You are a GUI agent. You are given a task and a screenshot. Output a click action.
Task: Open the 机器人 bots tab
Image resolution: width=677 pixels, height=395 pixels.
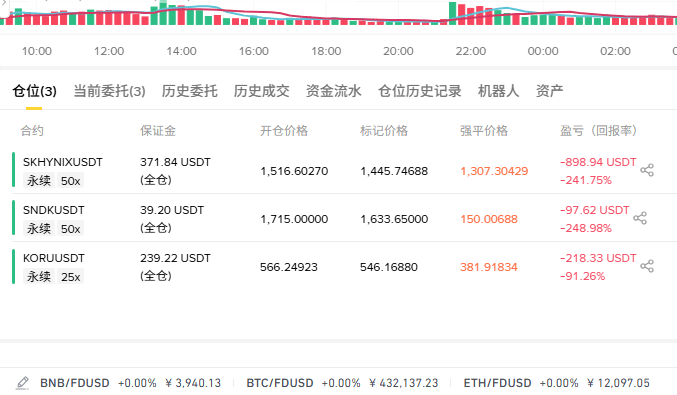click(498, 91)
